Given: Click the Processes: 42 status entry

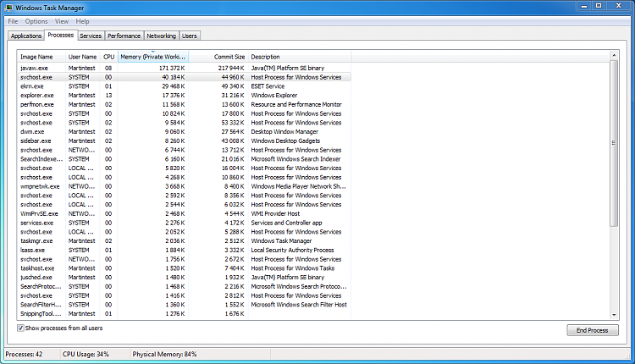Looking at the screenshot, I should pyautogui.click(x=24, y=354).
